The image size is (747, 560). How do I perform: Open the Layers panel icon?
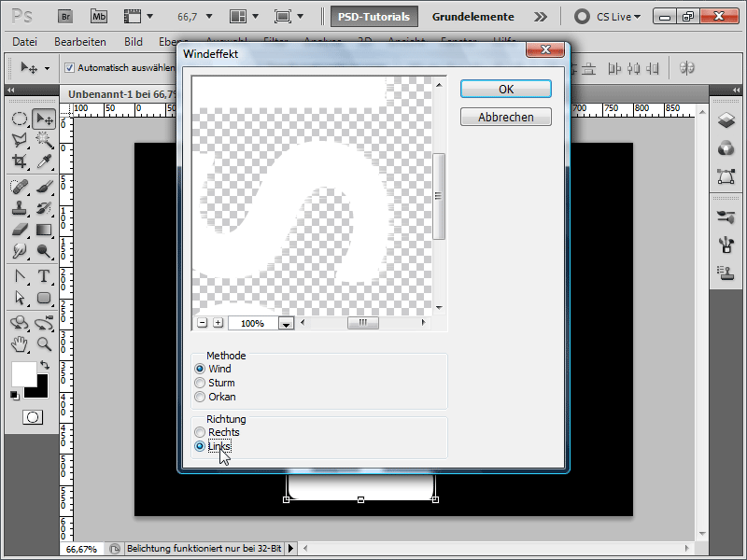click(x=726, y=119)
